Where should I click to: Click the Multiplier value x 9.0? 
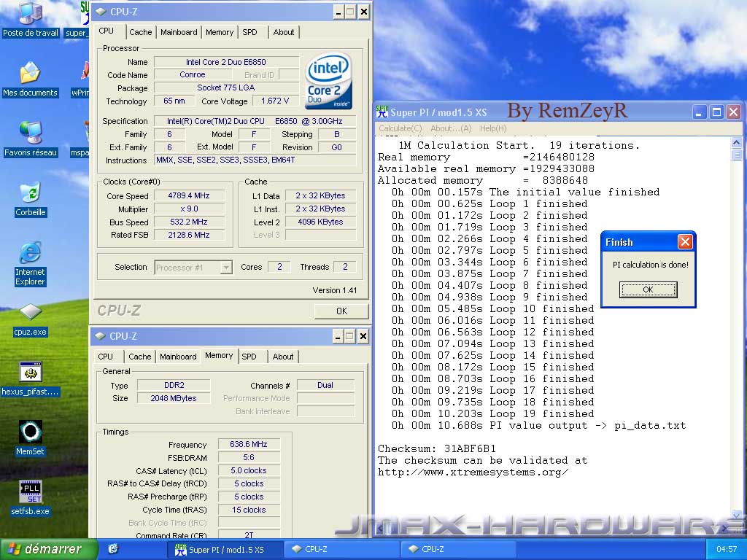click(x=189, y=209)
